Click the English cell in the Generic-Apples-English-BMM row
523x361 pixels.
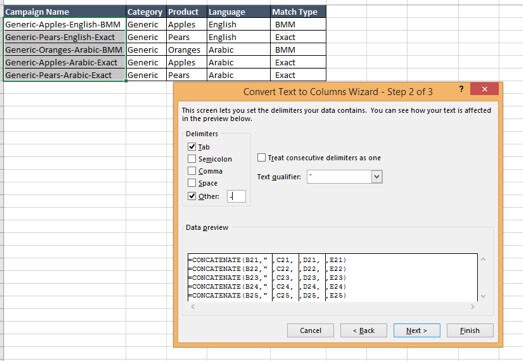(238, 24)
